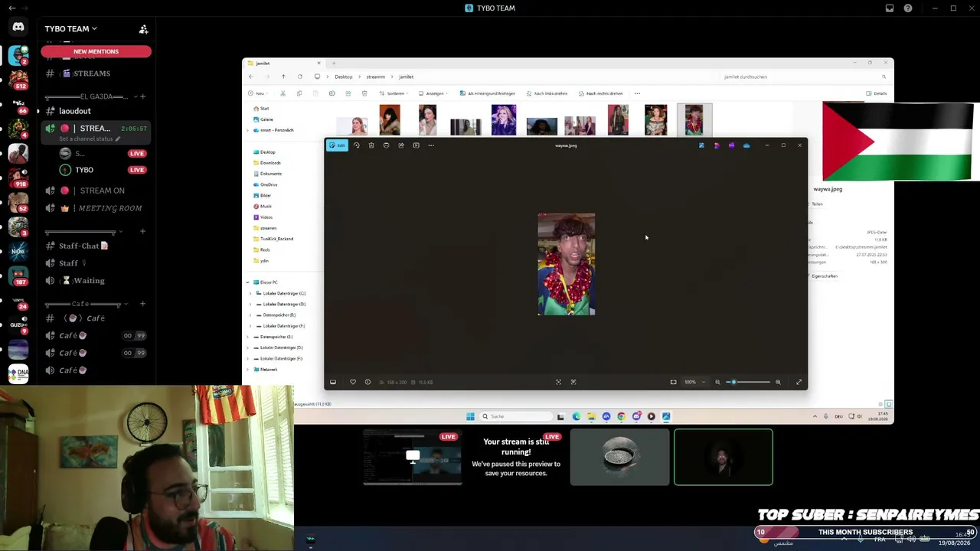The image size is (980, 551).
Task: Open the three-dot more menu in Photos toolbar
Action: (x=431, y=145)
